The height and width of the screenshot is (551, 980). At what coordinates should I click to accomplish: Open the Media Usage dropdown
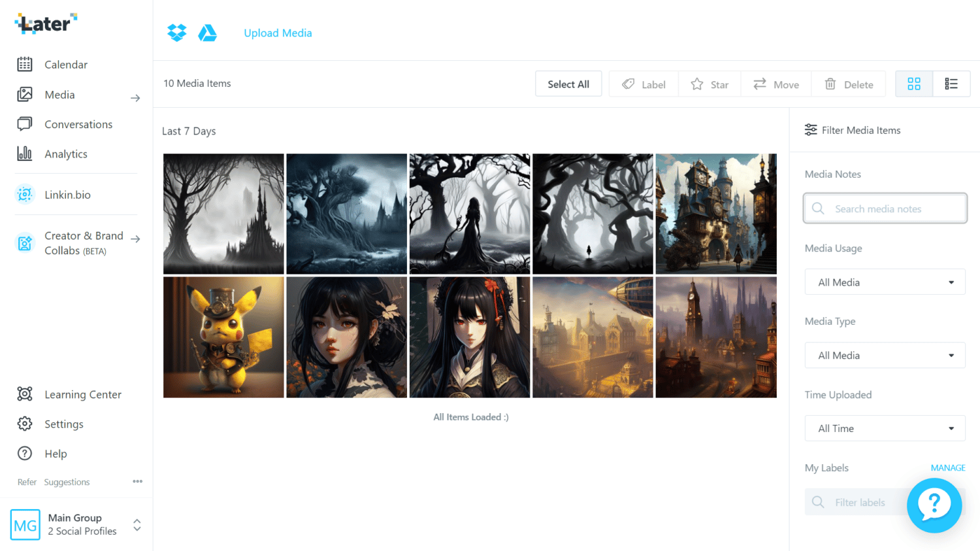[x=885, y=282]
